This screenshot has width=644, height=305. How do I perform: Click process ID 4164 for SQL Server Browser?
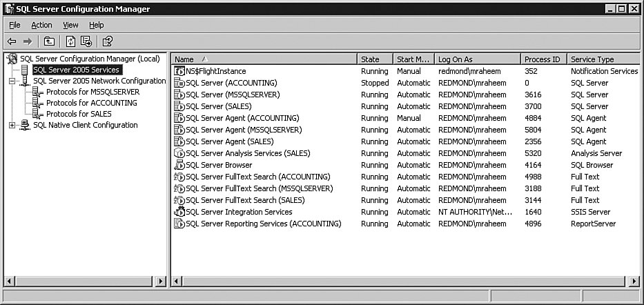tap(533, 165)
